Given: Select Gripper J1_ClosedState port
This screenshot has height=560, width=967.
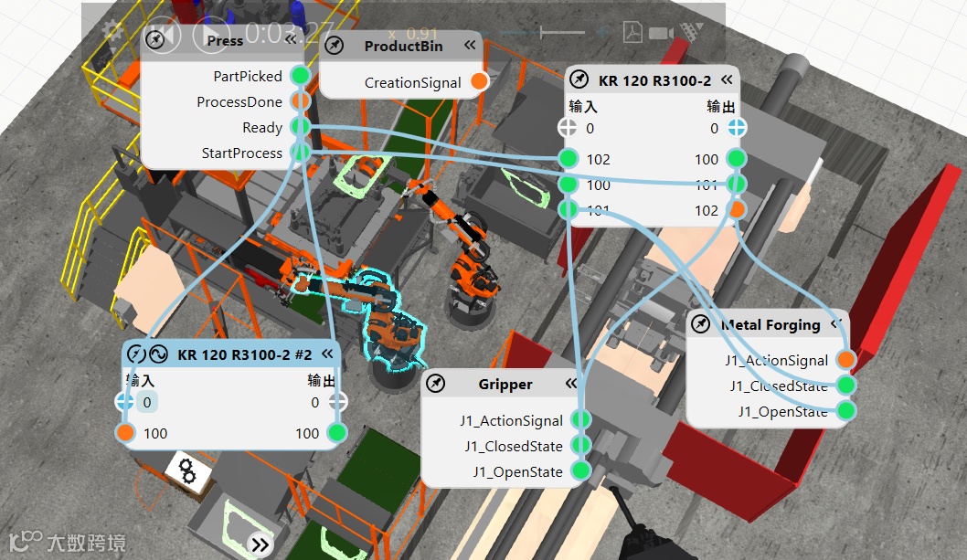Looking at the screenshot, I should pyautogui.click(x=580, y=445).
